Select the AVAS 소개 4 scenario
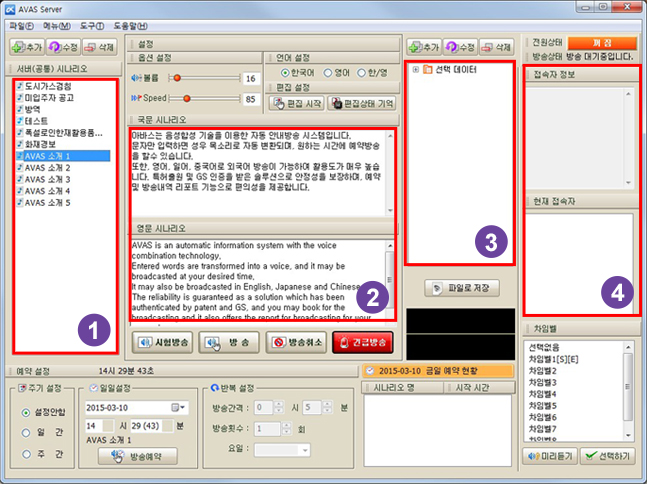The height and width of the screenshot is (484, 647). tap(47, 191)
